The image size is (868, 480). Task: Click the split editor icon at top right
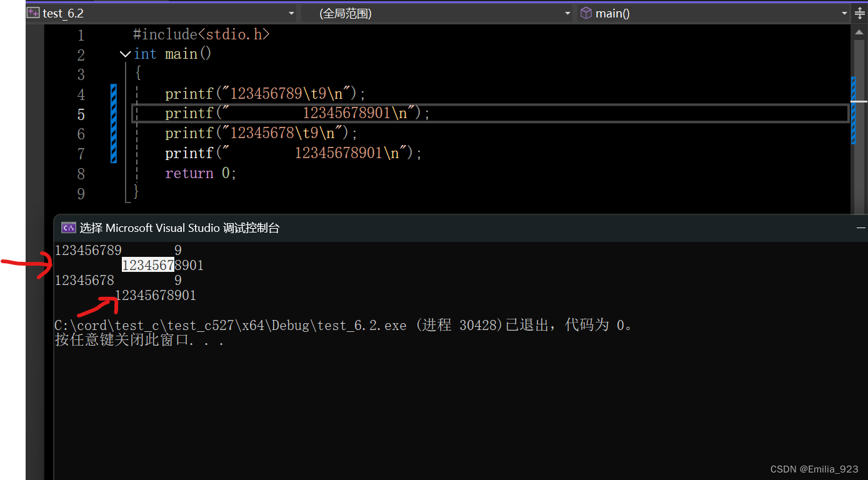[861, 13]
